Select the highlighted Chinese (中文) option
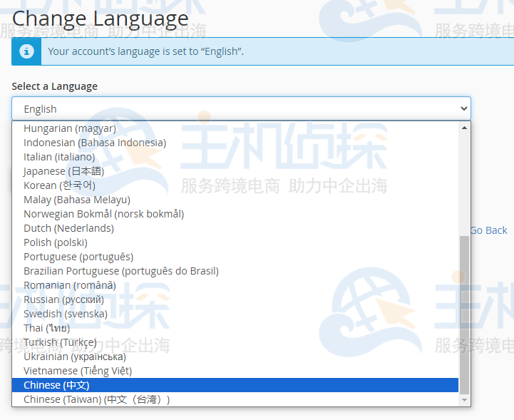This screenshot has width=514, height=420. 235,385
